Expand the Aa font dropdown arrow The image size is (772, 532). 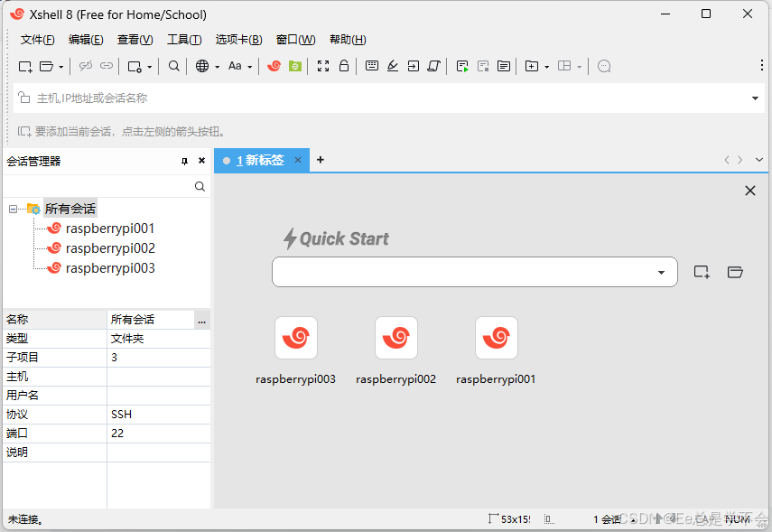(x=250, y=67)
